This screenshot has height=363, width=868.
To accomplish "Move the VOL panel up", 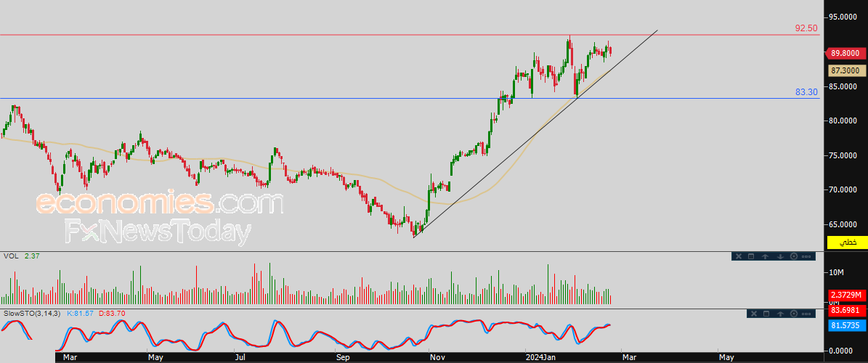I will tap(766, 256).
